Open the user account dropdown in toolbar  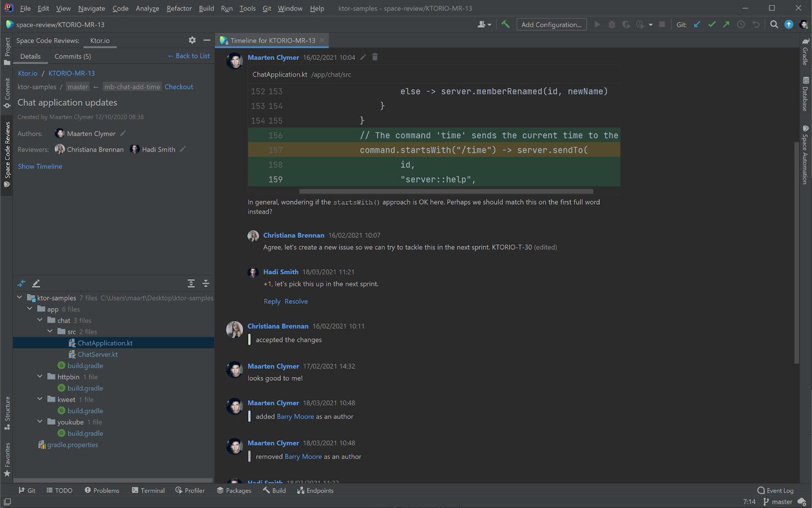coord(484,24)
